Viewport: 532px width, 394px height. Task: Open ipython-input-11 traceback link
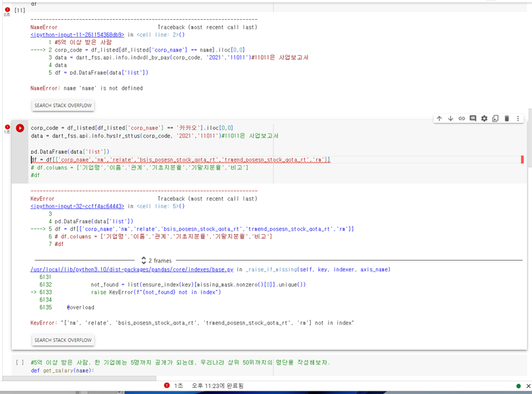coord(78,35)
